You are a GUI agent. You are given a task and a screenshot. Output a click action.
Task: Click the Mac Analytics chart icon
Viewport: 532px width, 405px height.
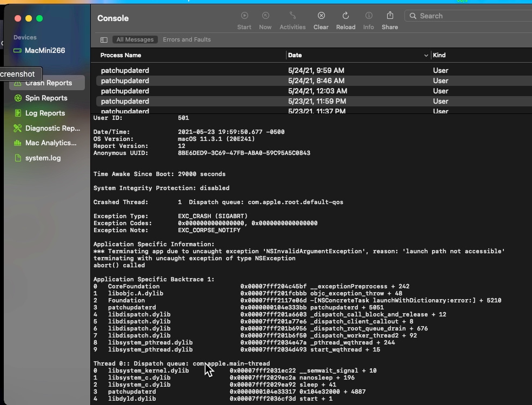click(18, 143)
